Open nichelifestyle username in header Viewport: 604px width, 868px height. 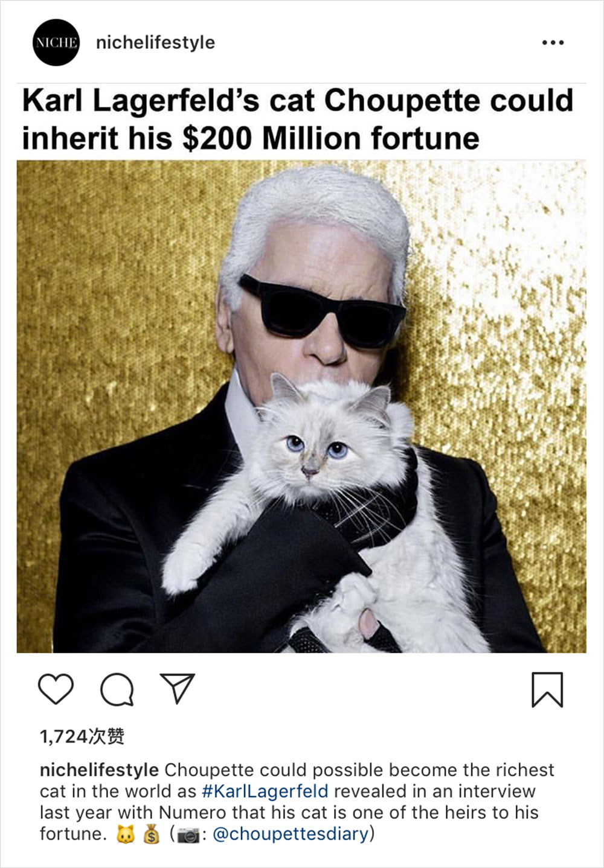click(x=155, y=42)
